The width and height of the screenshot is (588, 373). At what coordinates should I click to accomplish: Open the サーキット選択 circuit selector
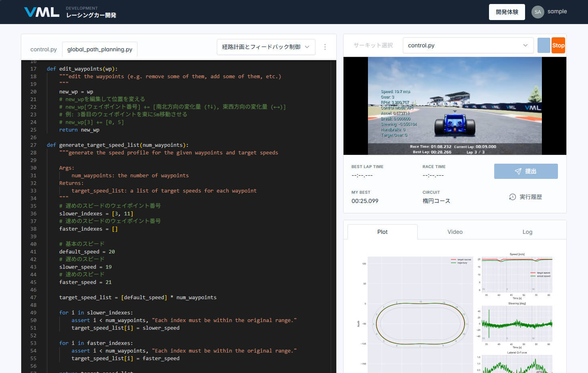[x=373, y=45]
